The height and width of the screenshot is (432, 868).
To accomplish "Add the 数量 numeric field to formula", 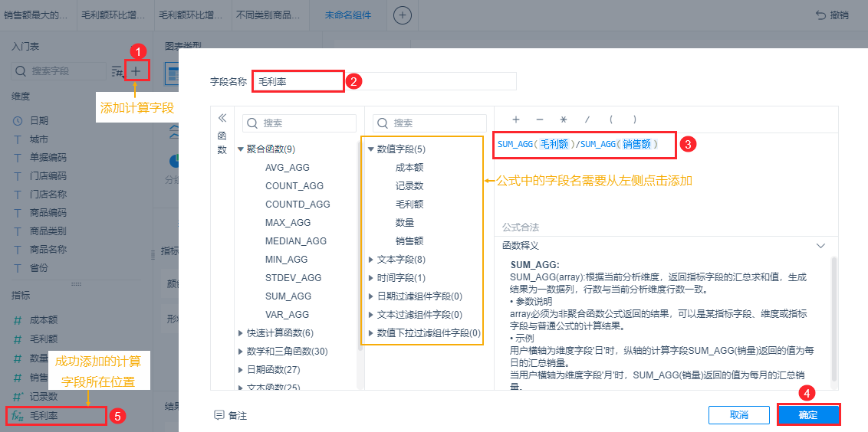I will [405, 222].
